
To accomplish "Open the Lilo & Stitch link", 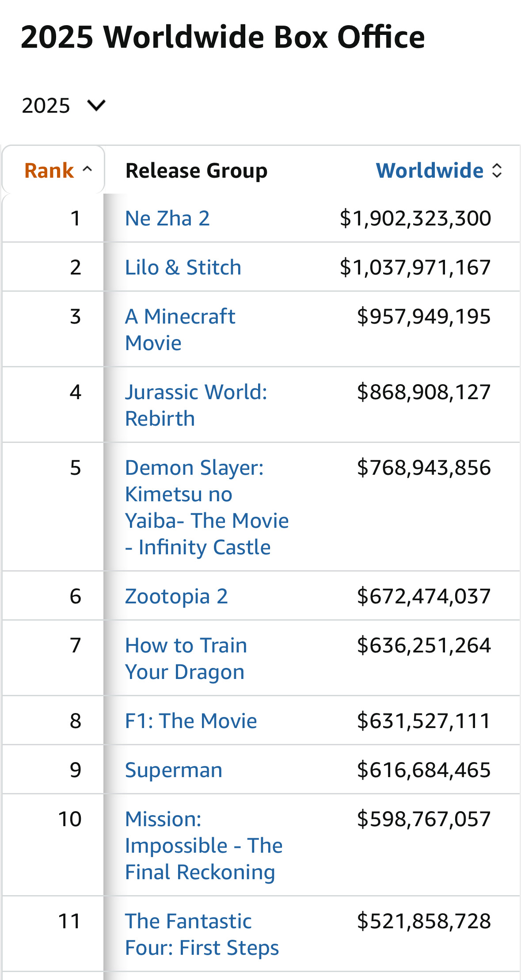I will [x=183, y=267].
